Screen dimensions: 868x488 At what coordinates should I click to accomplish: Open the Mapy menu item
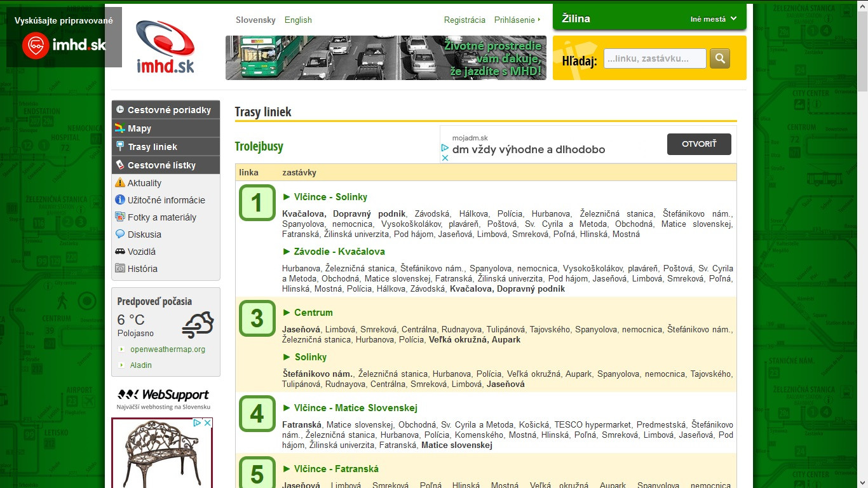(x=139, y=128)
